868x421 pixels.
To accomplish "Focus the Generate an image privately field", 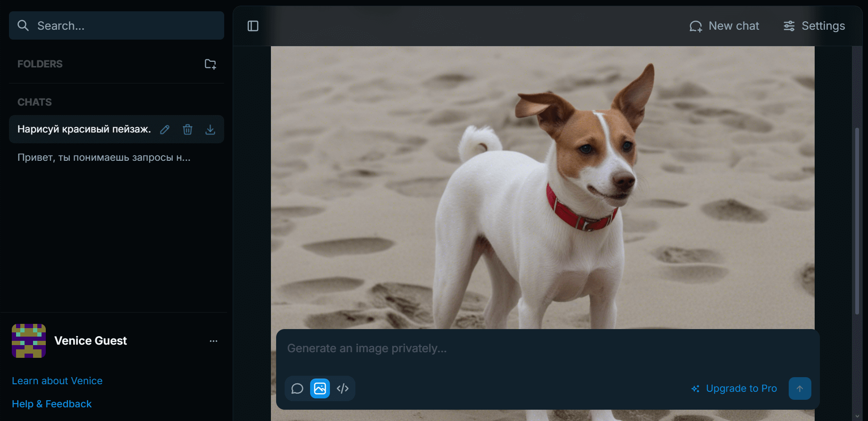I will (548, 348).
